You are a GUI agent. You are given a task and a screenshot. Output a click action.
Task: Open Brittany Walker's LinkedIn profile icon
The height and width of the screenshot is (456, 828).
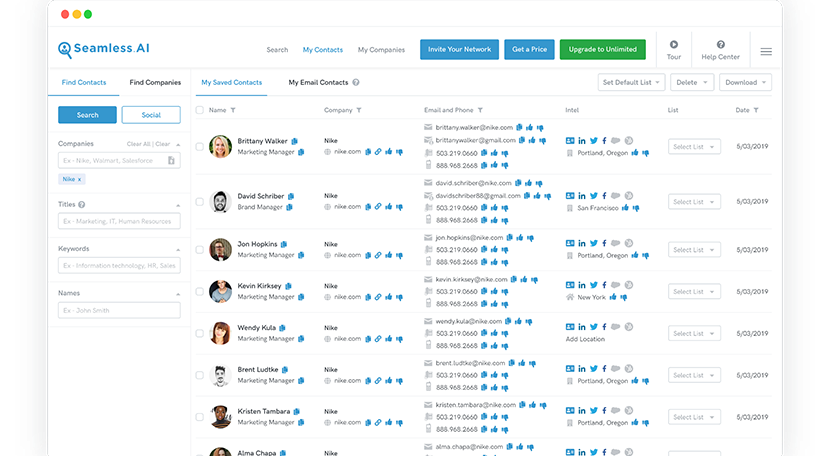tap(581, 141)
